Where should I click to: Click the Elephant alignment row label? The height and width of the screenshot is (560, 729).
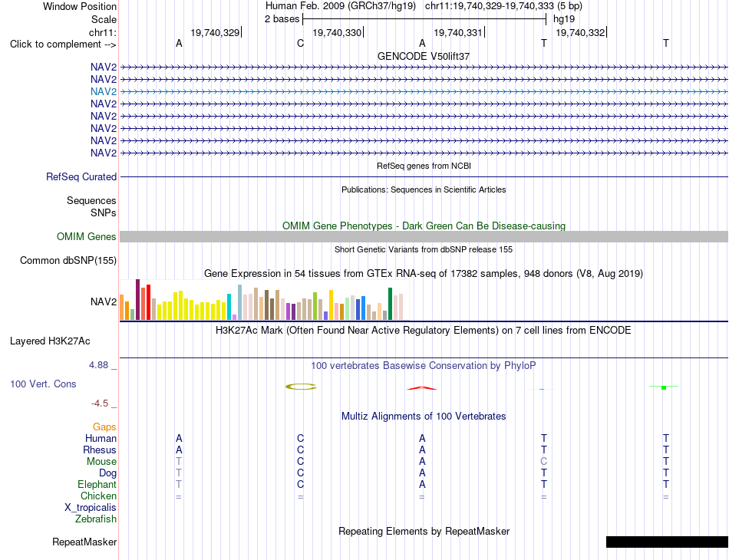(x=97, y=484)
